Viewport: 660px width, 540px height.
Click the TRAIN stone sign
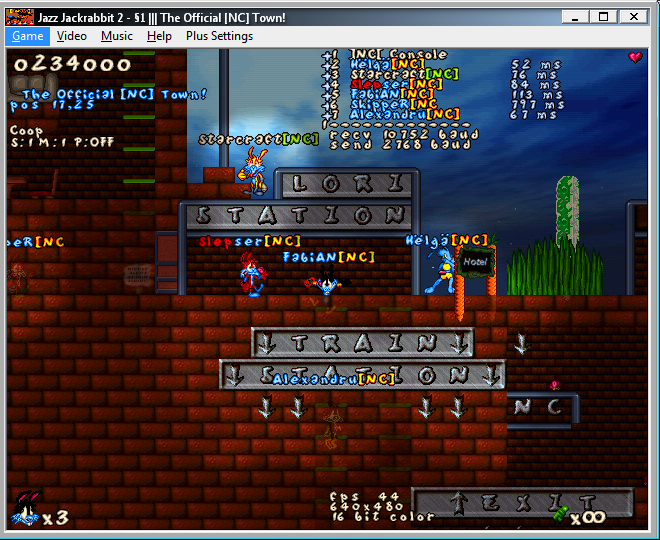tap(363, 343)
